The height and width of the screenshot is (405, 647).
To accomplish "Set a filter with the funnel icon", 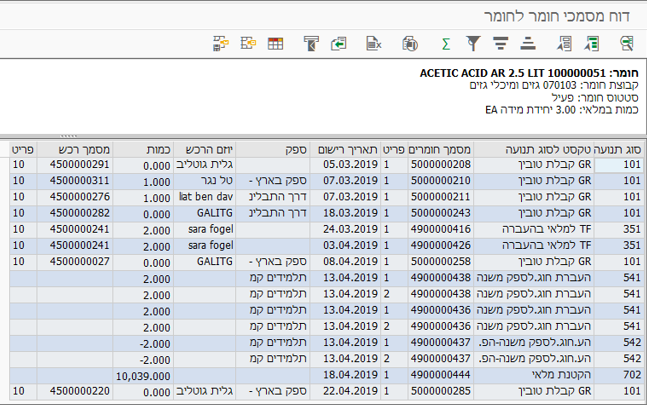I will coord(473,43).
